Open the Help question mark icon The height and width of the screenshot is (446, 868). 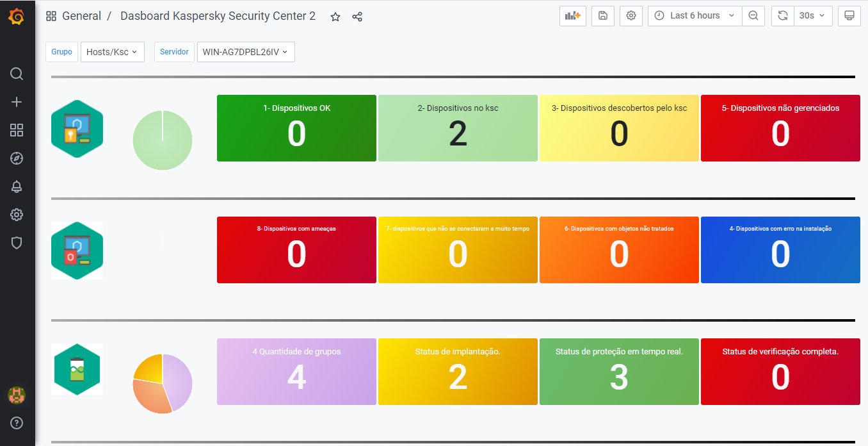pyautogui.click(x=17, y=423)
